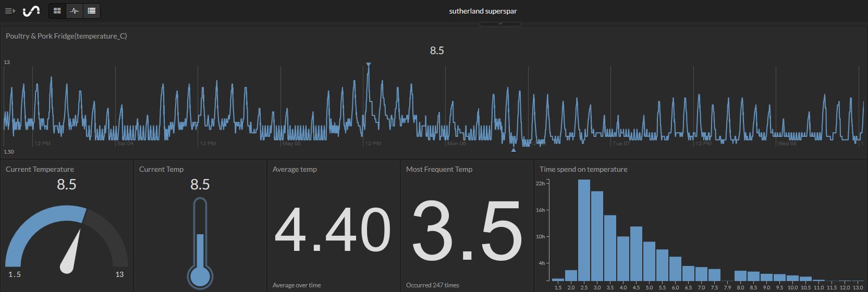This screenshot has height=292, width=868.
Task: Select the maximum peak marker triangle
Action: click(x=369, y=65)
